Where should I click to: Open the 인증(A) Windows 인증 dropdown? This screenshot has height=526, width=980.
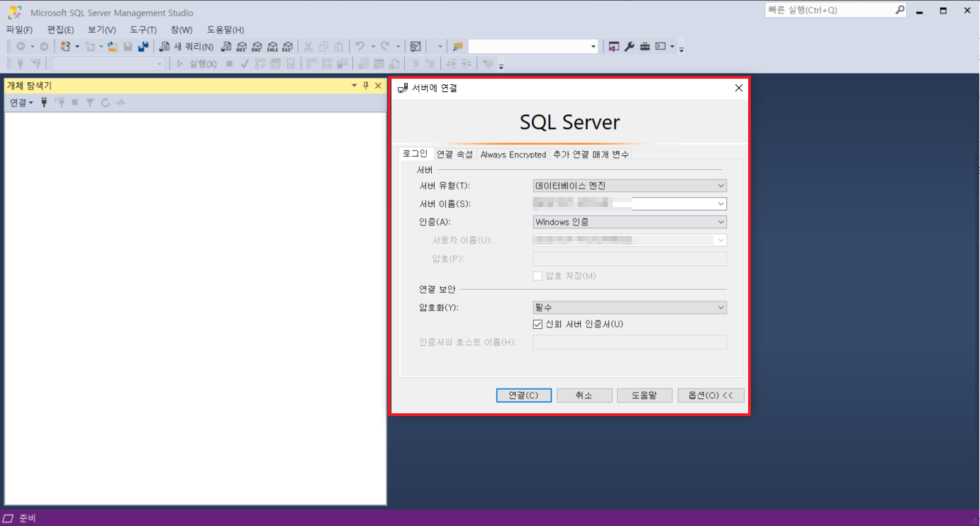[720, 222]
